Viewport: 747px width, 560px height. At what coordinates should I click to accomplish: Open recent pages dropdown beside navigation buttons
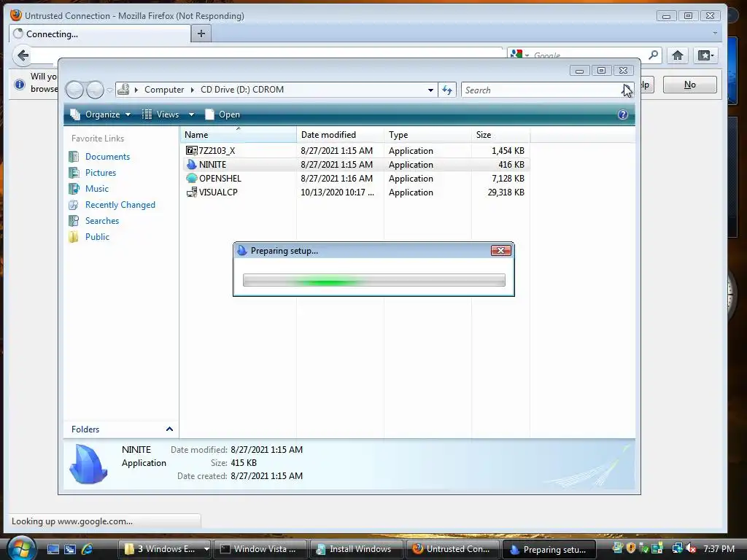pos(109,90)
